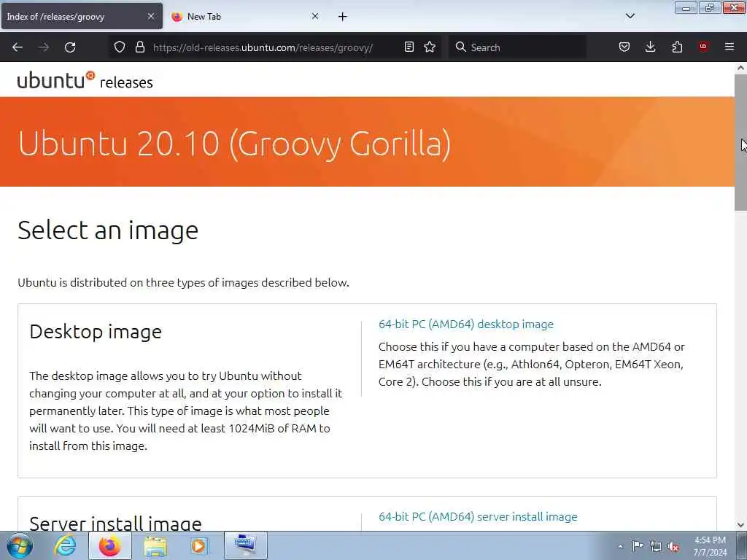Image resolution: width=747 pixels, height=560 pixels.
Task: Open a new tab with the plus
Action: pos(343,17)
